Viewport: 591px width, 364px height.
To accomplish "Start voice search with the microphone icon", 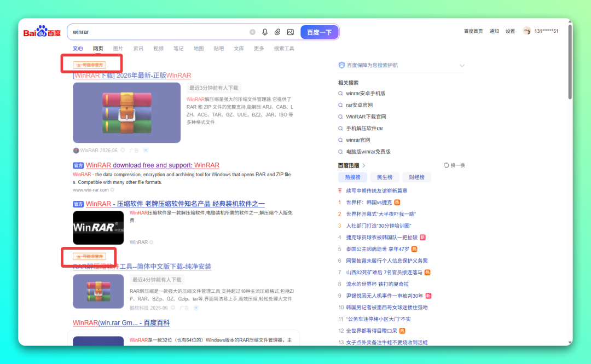I will pos(265,32).
